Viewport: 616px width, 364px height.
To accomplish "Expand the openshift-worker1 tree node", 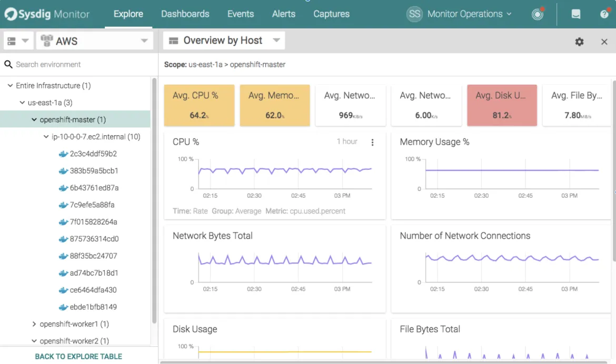I will pos(34,323).
